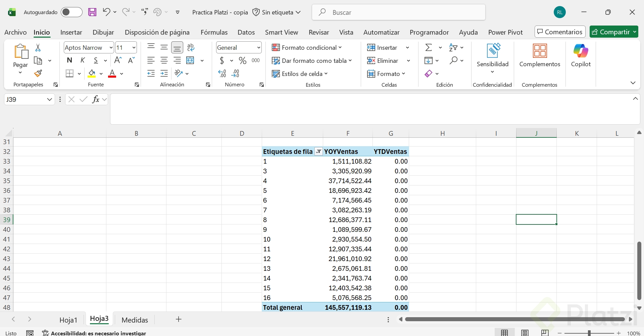Screen dimensions: 644x336
Task: Increase font size with A icon
Action: (x=118, y=60)
